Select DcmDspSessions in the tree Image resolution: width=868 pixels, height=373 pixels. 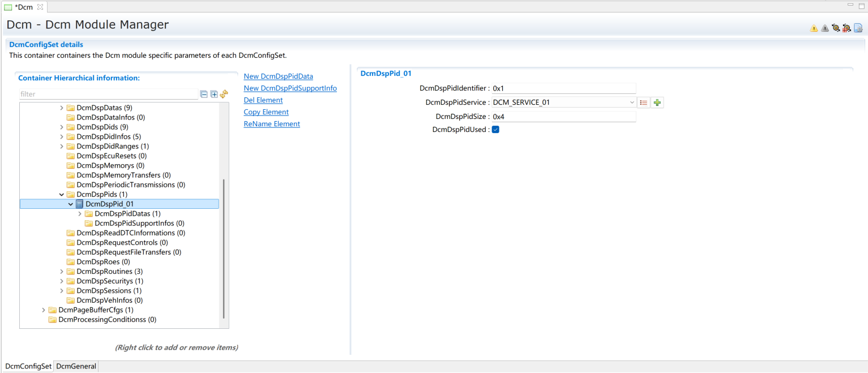pyautogui.click(x=104, y=291)
